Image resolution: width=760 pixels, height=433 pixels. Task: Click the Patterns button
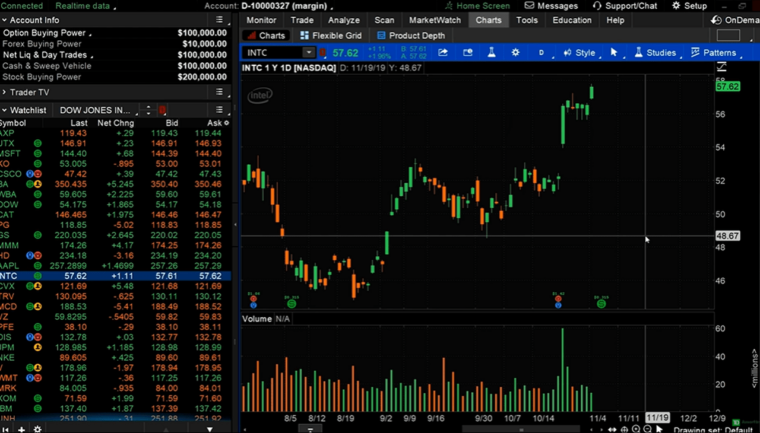[714, 53]
